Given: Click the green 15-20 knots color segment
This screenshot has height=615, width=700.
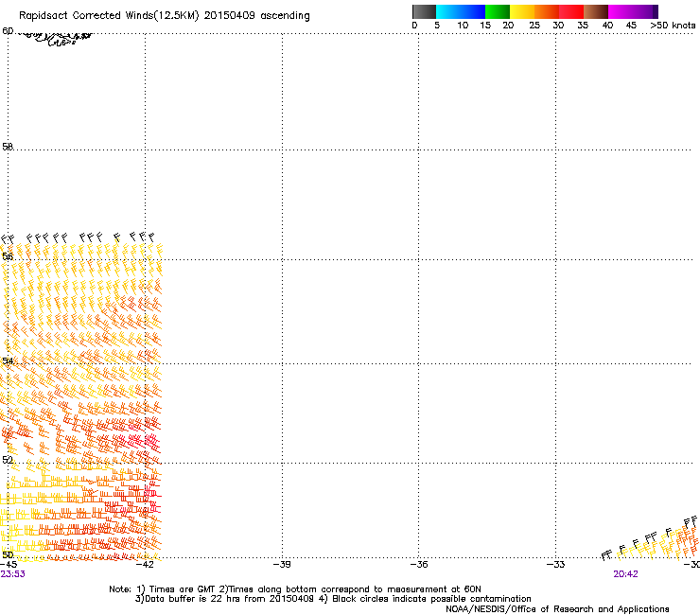Looking at the screenshot, I should click(498, 11).
